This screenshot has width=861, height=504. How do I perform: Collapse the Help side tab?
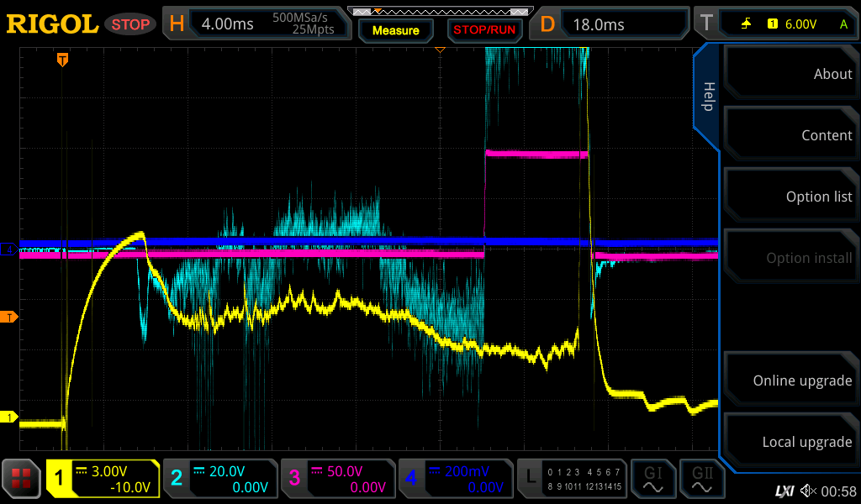click(708, 97)
